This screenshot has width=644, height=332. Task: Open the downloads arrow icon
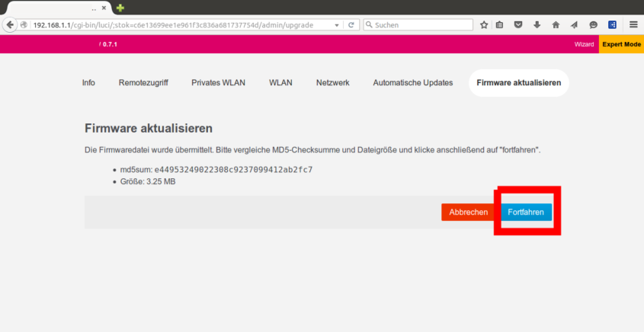(x=537, y=24)
